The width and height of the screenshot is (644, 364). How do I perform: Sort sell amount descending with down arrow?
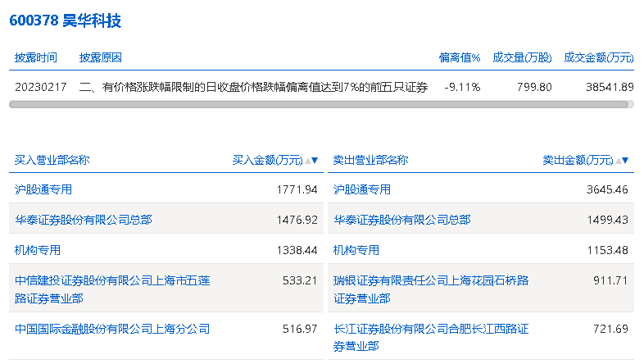627,161
